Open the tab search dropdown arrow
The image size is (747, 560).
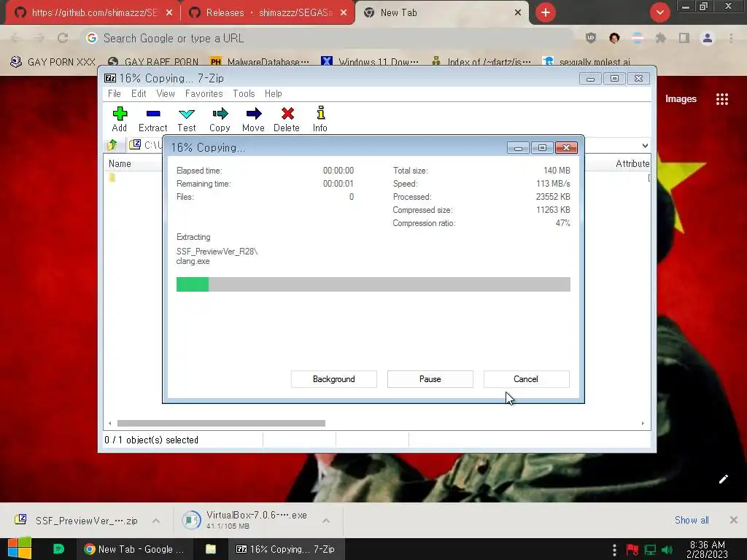659,13
